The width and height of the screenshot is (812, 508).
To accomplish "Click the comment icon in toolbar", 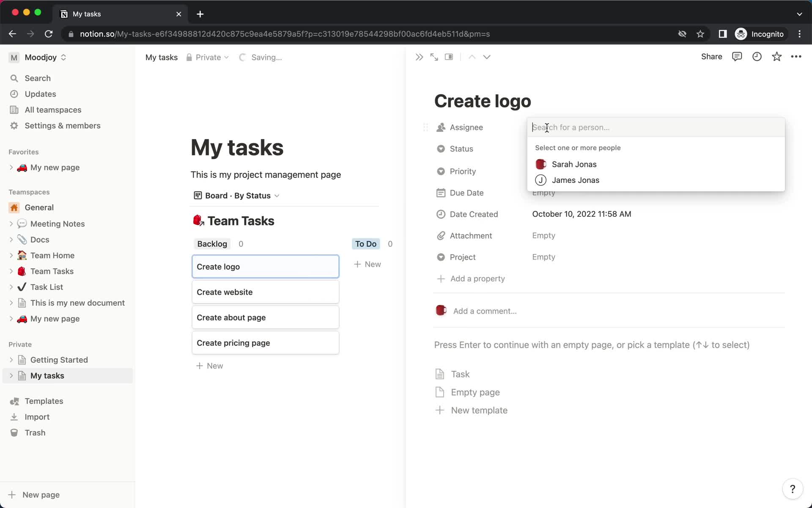I will click(x=737, y=57).
